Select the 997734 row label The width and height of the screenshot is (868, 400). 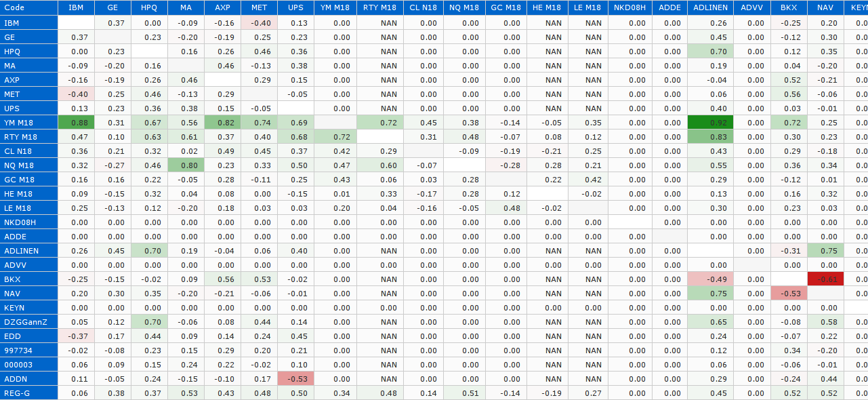click(x=29, y=351)
